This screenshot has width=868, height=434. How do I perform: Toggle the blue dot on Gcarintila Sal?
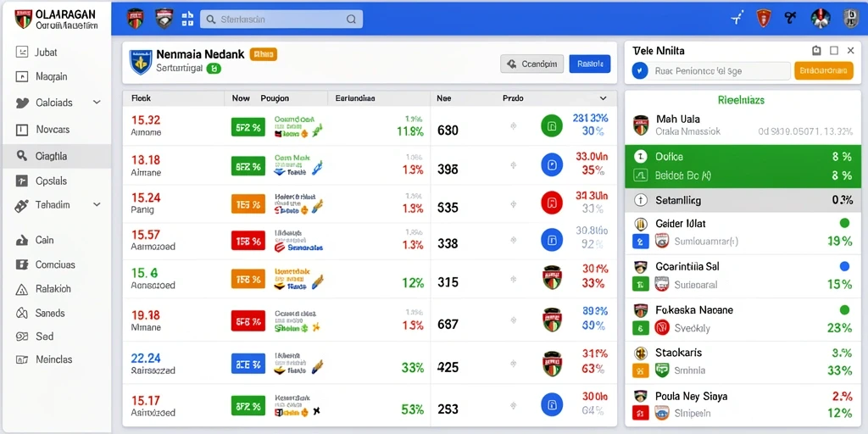[844, 266]
